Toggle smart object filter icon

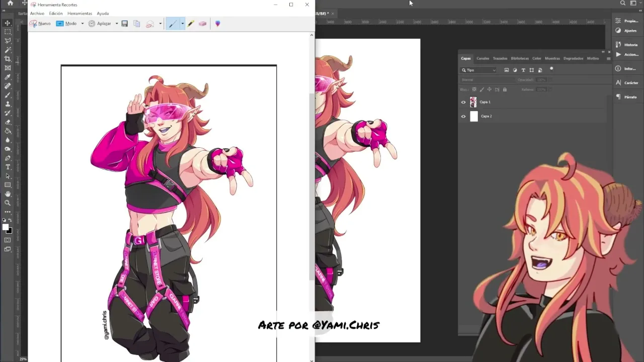click(540, 70)
